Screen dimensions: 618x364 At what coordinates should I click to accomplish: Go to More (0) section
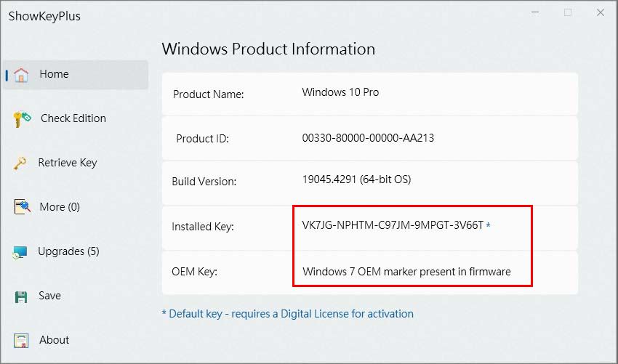click(x=60, y=207)
